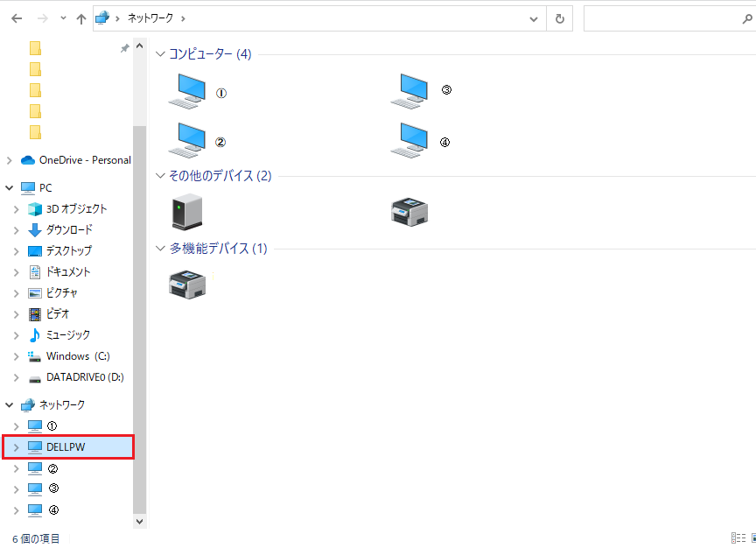This screenshot has width=756, height=548.
Task: Select the printer under 多機能デバイス
Action: click(x=186, y=283)
